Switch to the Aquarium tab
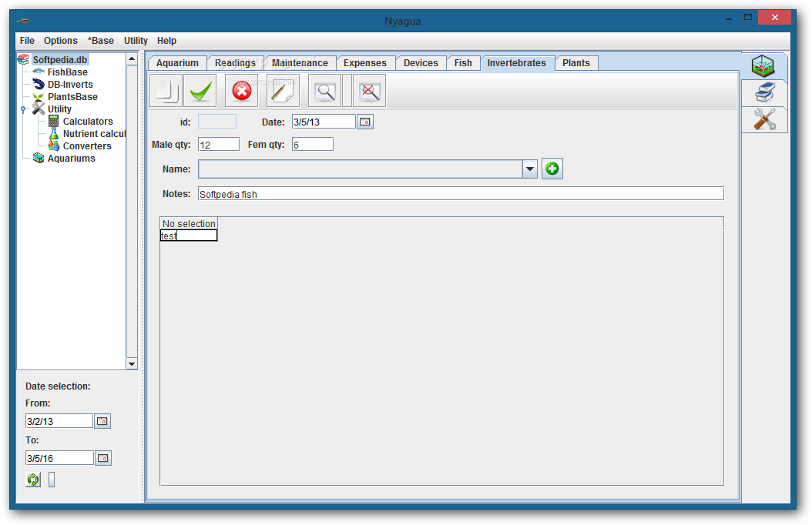 point(178,62)
